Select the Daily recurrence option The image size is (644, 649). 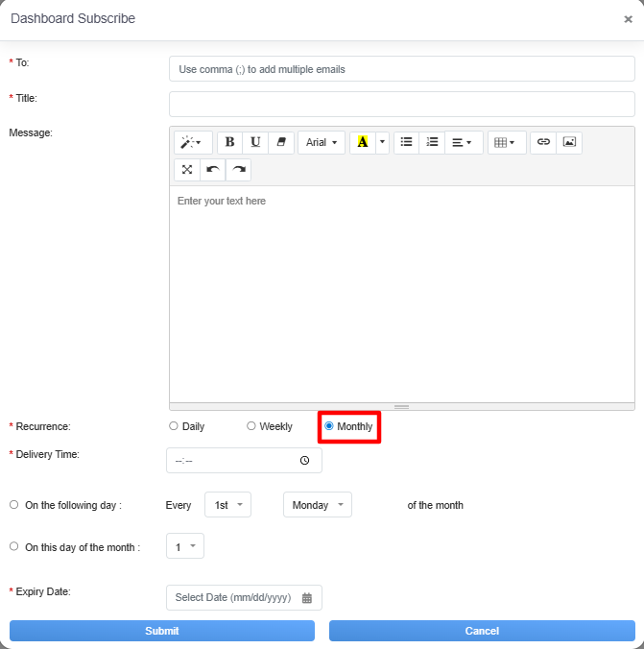click(174, 426)
